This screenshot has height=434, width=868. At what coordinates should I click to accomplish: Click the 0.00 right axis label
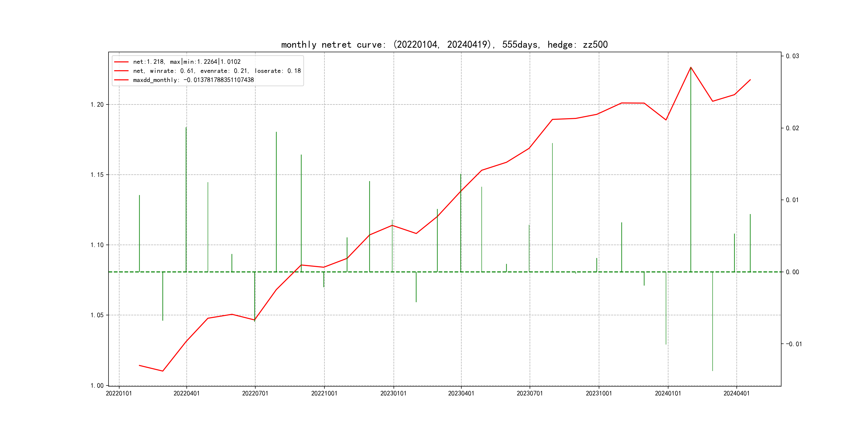(792, 272)
